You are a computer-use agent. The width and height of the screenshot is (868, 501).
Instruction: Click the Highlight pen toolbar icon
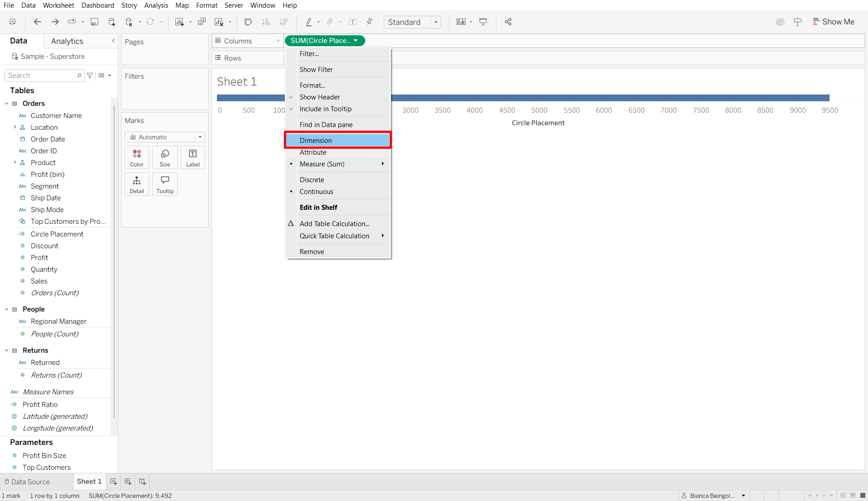pyautogui.click(x=309, y=22)
